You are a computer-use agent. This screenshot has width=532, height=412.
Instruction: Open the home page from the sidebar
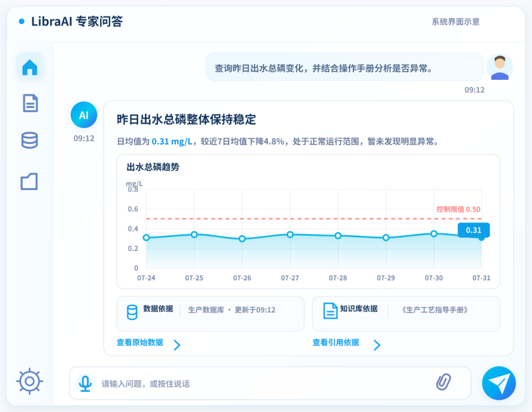click(30, 67)
